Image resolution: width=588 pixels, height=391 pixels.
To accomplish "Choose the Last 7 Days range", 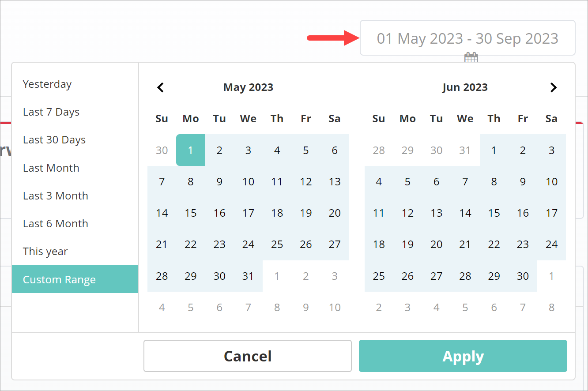I will pyautogui.click(x=51, y=112).
